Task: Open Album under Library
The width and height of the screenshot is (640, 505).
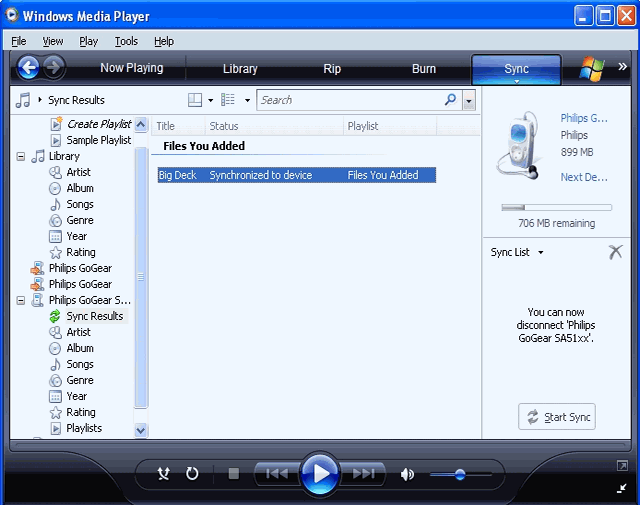Action: coord(80,188)
